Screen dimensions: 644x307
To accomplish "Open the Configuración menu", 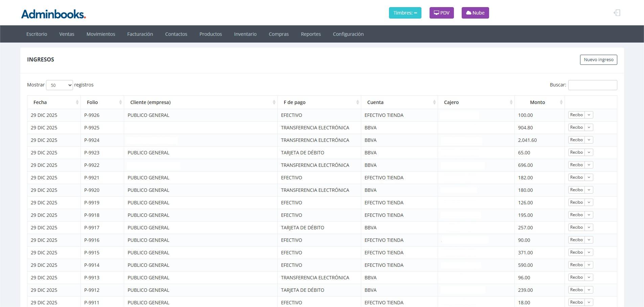I will tap(348, 34).
